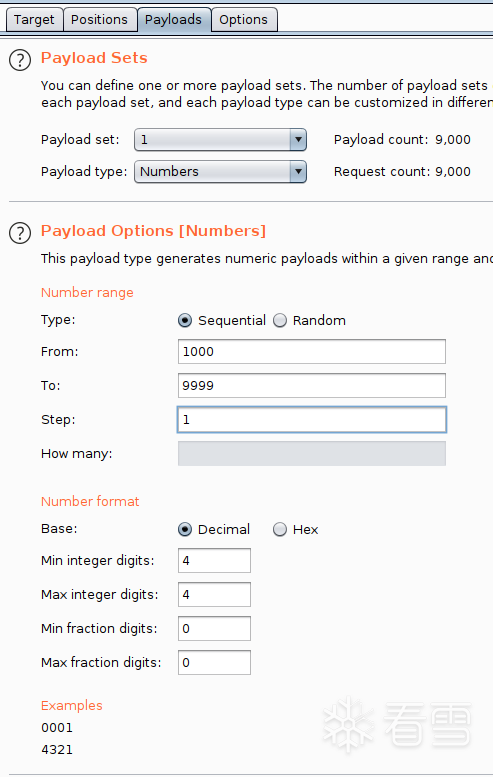Click the Max fraction digits field
Viewport: 493px width, 777px height.
[214, 663]
